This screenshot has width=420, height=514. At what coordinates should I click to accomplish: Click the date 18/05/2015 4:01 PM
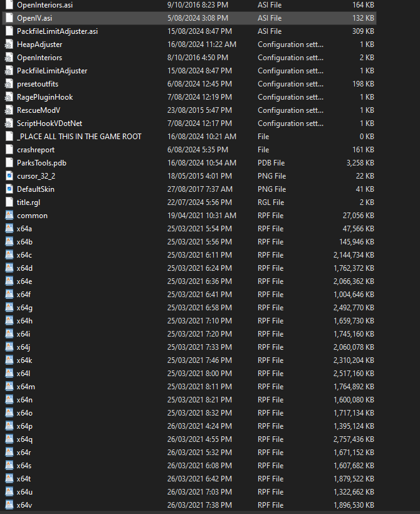tap(199, 176)
